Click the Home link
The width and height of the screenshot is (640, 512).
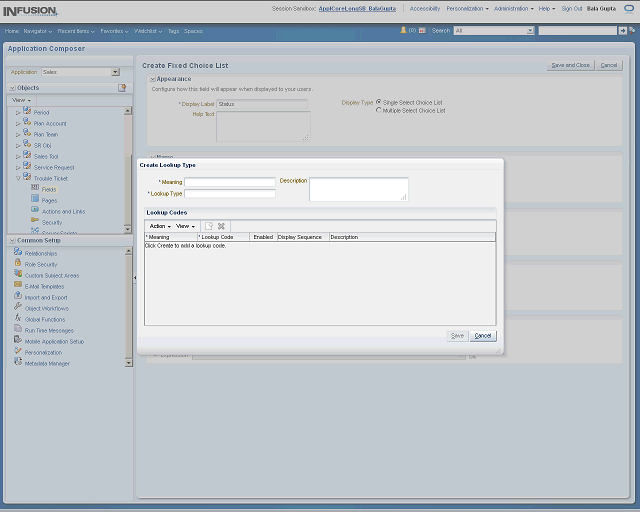coord(11,31)
